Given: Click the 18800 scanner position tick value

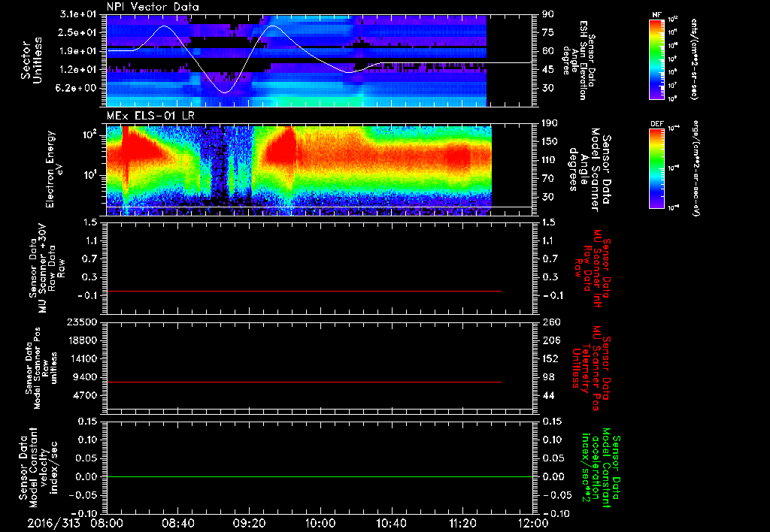Looking at the screenshot, I should click(83, 340).
